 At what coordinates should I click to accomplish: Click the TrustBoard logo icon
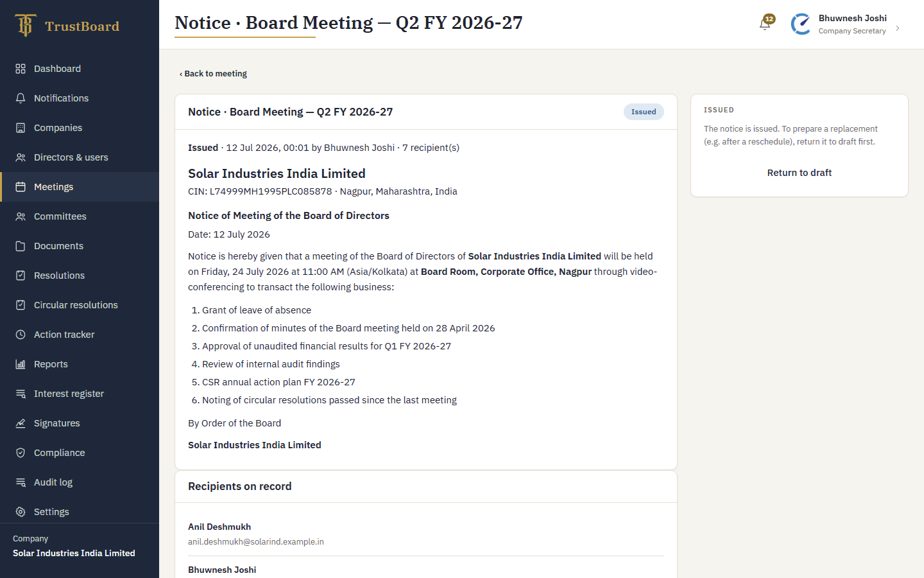[25, 26]
